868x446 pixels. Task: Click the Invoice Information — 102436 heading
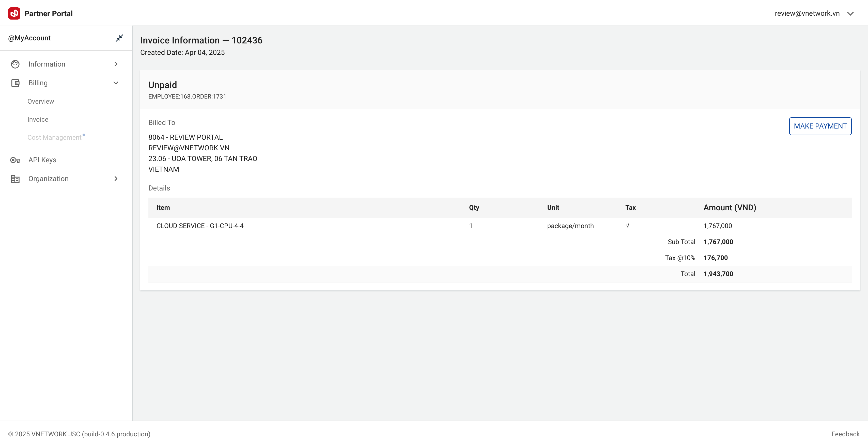(201, 40)
